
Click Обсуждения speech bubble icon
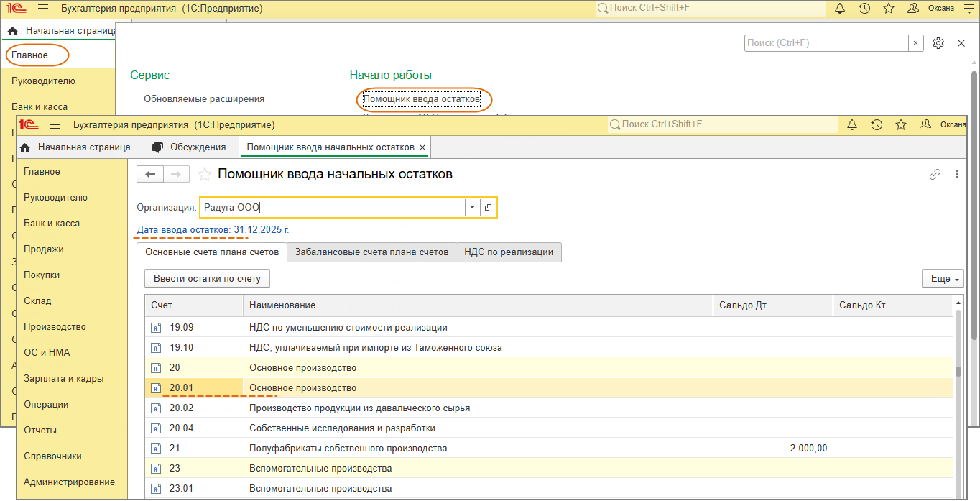[x=157, y=147]
